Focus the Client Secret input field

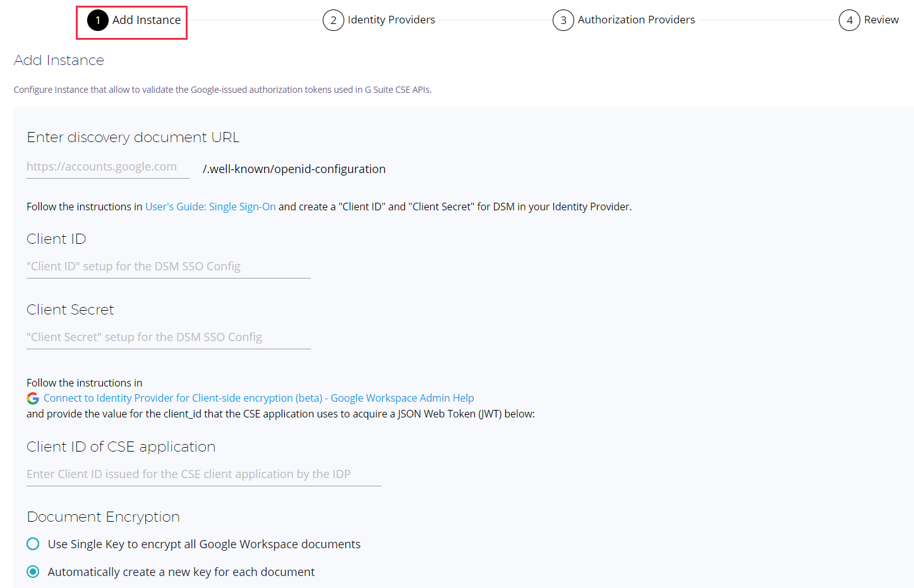coord(168,337)
